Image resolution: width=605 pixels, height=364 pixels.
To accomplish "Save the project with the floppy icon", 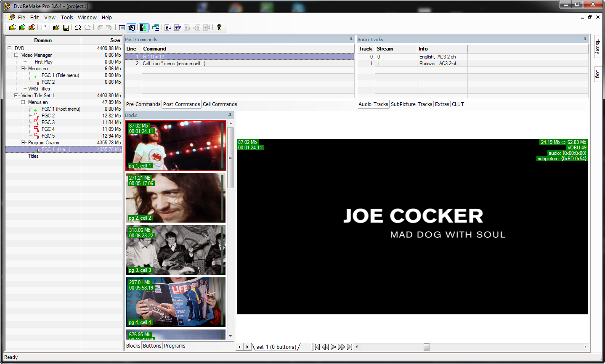I will (66, 27).
